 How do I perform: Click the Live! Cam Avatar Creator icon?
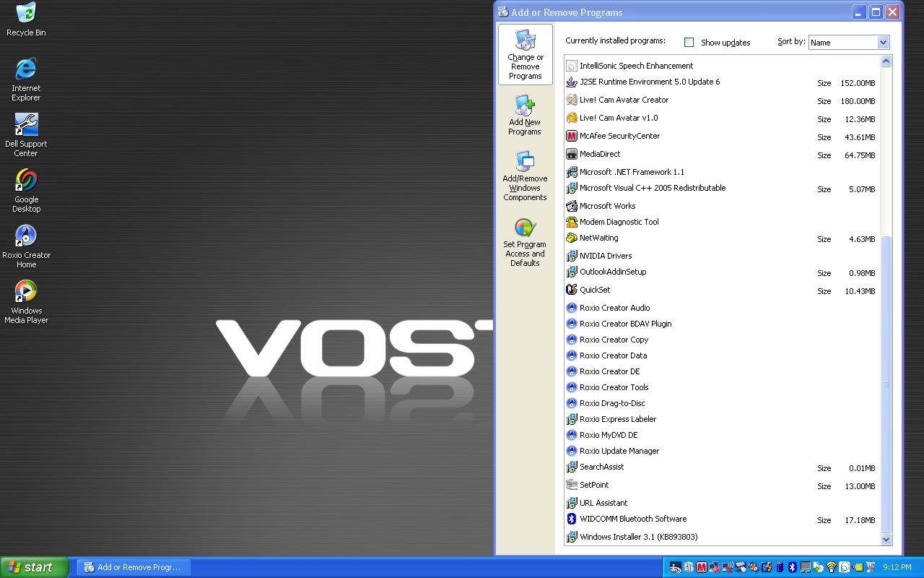tap(572, 100)
